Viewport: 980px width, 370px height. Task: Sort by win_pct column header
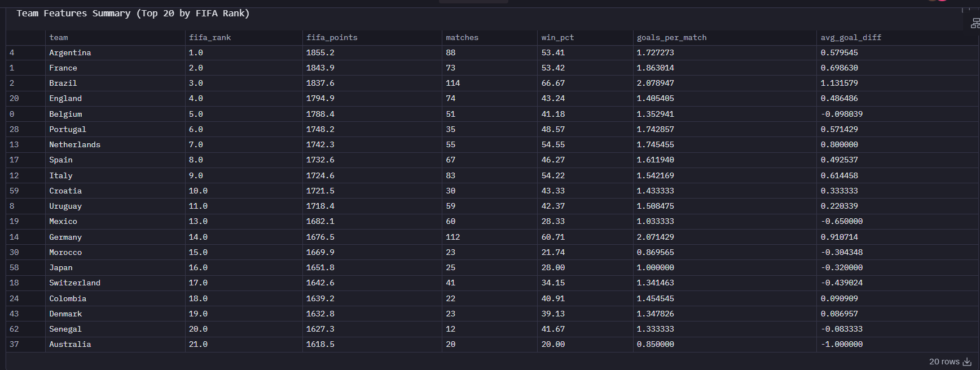click(x=557, y=37)
